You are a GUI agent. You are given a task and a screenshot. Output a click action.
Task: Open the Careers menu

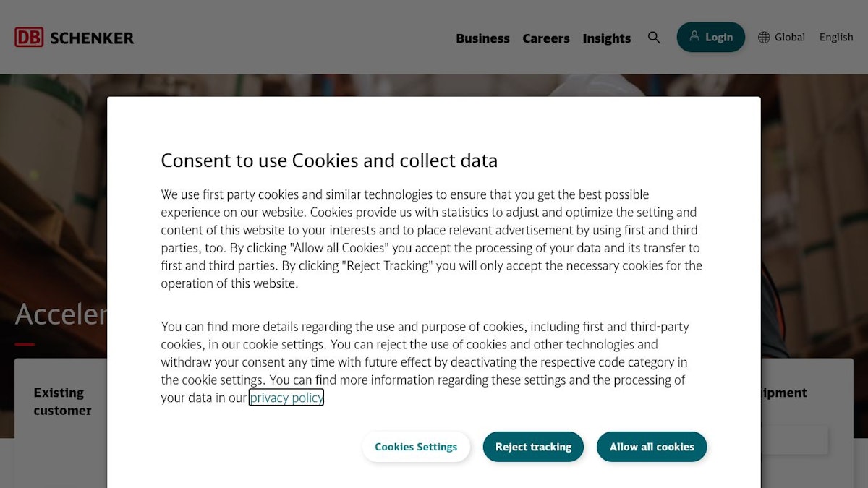546,38
